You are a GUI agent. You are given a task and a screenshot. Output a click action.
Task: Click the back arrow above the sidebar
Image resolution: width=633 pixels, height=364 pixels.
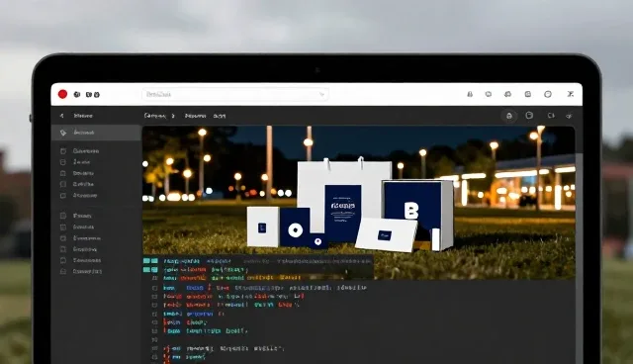61,116
